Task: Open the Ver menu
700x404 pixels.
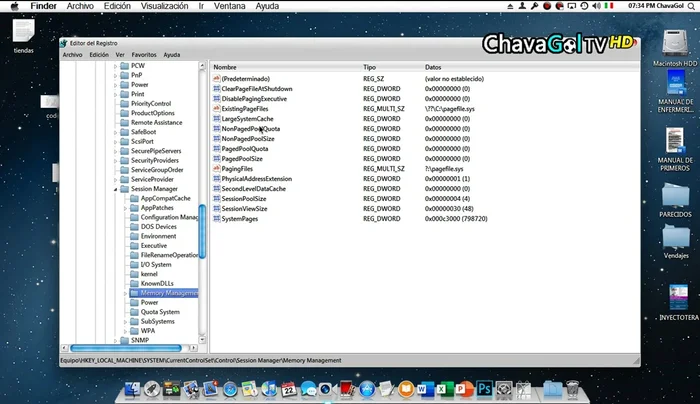Action: click(x=120, y=54)
